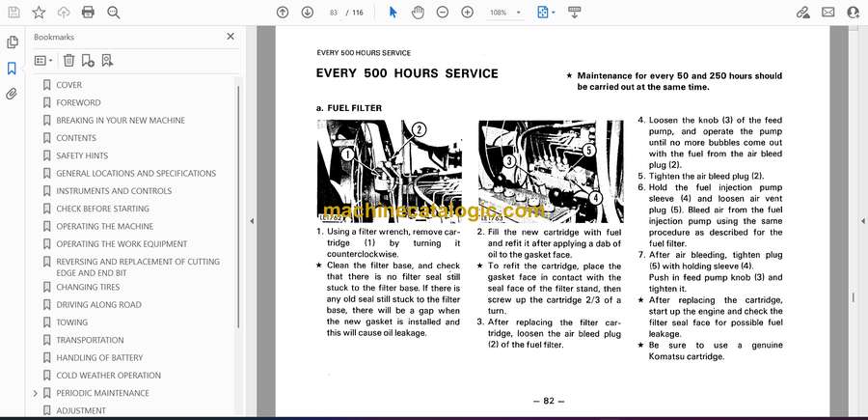Zoom in with the plus icon
868x420 pixels.
[x=468, y=13]
